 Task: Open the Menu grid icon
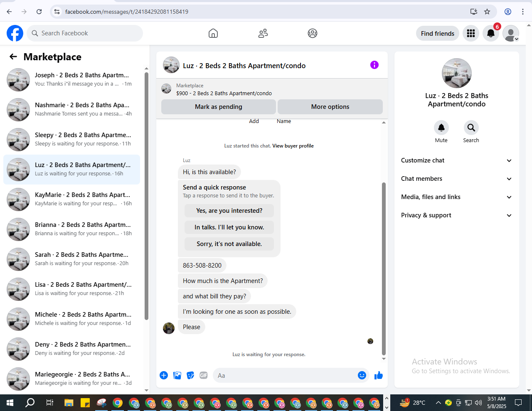[x=471, y=33]
